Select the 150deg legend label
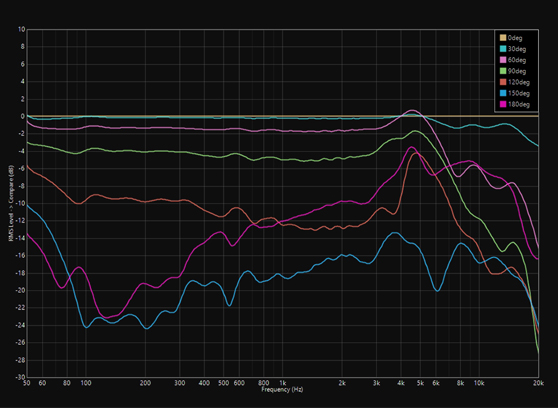Screen dimensions: 558x408 pos(519,93)
